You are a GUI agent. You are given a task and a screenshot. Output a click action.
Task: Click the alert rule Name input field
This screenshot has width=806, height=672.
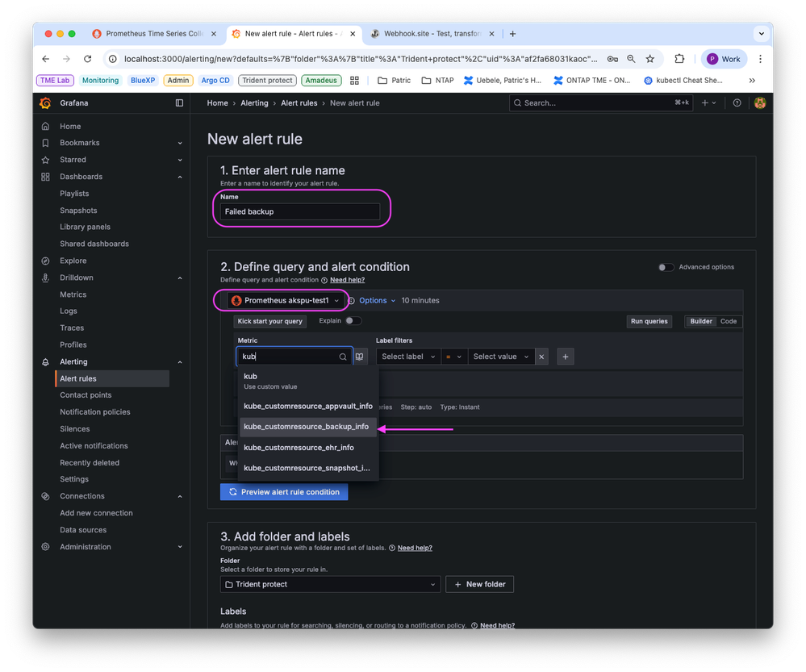click(x=300, y=211)
